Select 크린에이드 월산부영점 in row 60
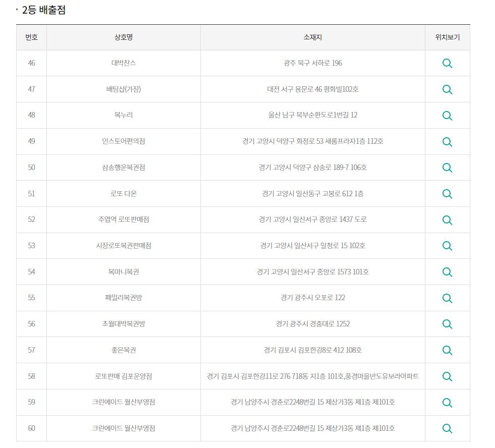 (x=124, y=428)
